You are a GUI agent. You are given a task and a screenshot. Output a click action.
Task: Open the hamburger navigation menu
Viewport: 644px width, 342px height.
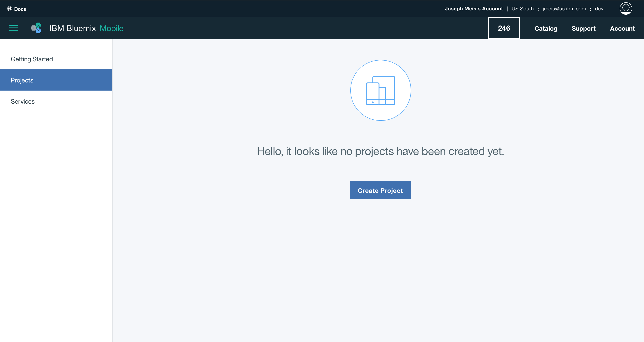14,28
